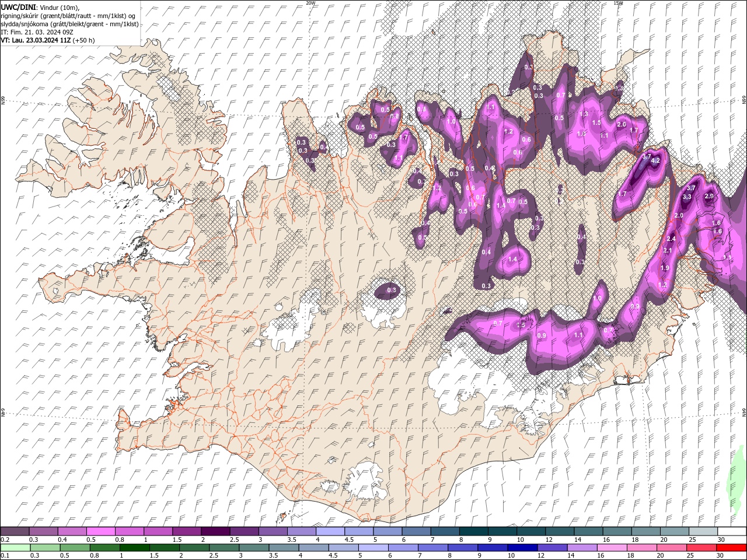
Task: Select the top-row legend swatch labeled 0.8
Action: pos(129,531)
